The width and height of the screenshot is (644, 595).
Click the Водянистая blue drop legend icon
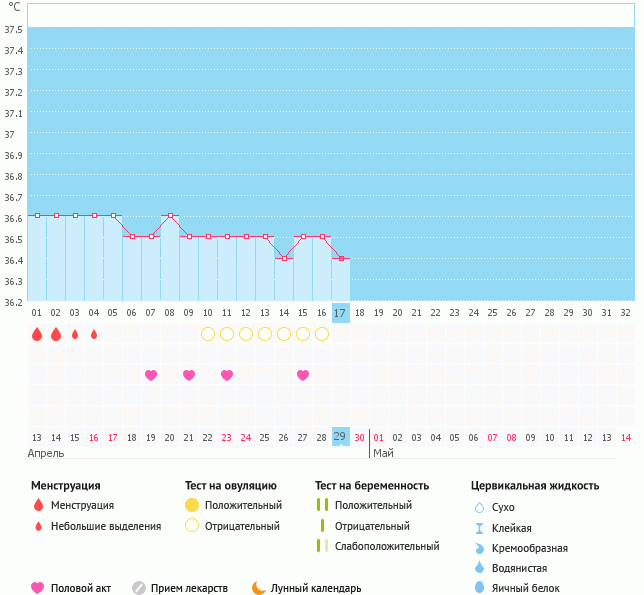point(479,567)
